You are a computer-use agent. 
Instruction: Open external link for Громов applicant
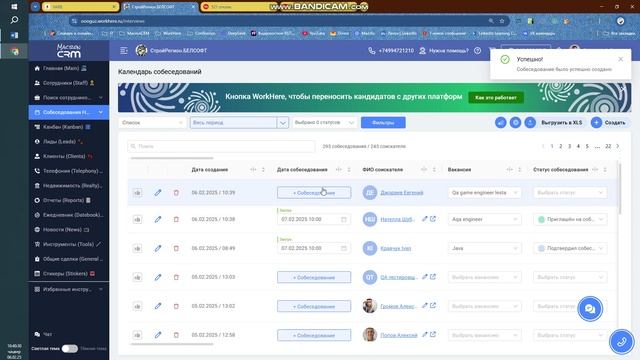click(433, 305)
